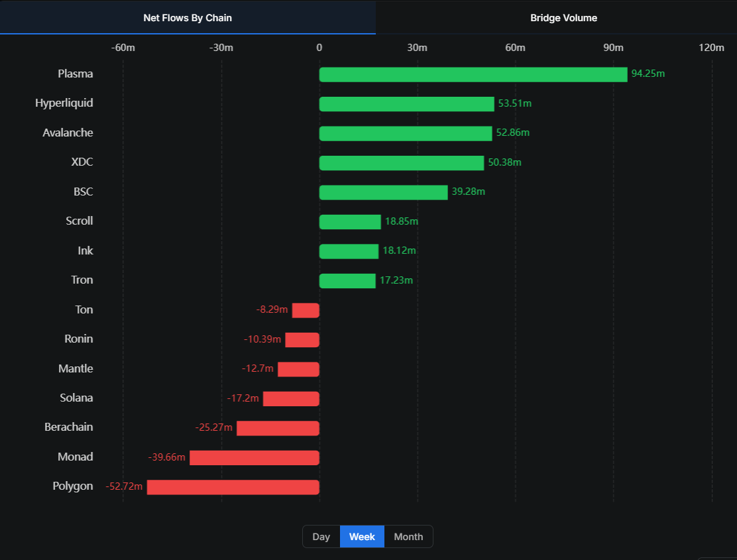The height and width of the screenshot is (560, 737).
Task: Switch the time range to Month
Action: pyautogui.click(x=408, y=537)
